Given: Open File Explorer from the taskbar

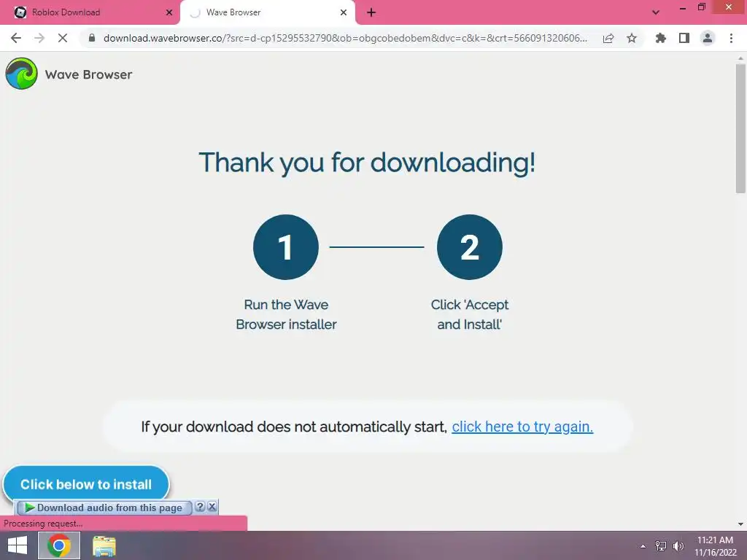Looking at the screenshot, I should pos(104,545).
